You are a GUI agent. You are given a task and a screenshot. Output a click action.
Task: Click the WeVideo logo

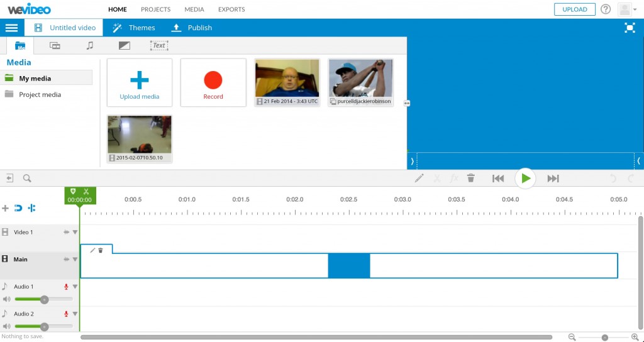point(29,9)
